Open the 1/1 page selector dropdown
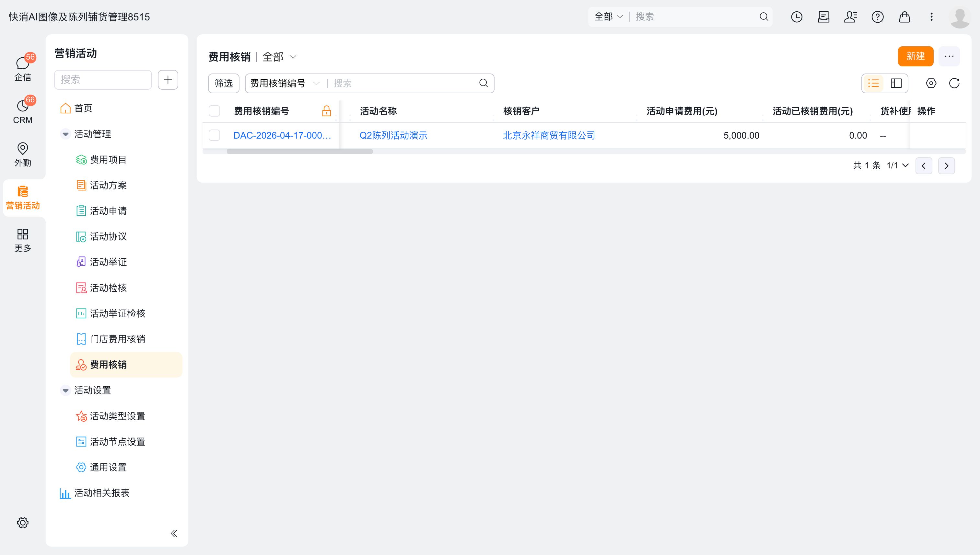Screen dimensions: 980x555 tap(898, 165)
